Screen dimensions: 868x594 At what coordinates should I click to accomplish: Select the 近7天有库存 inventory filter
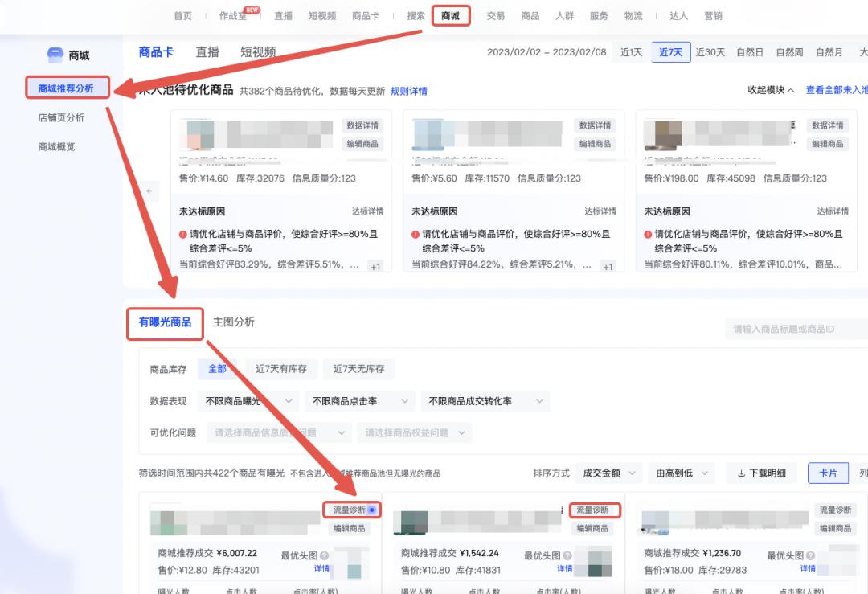[x=282, y=369]
